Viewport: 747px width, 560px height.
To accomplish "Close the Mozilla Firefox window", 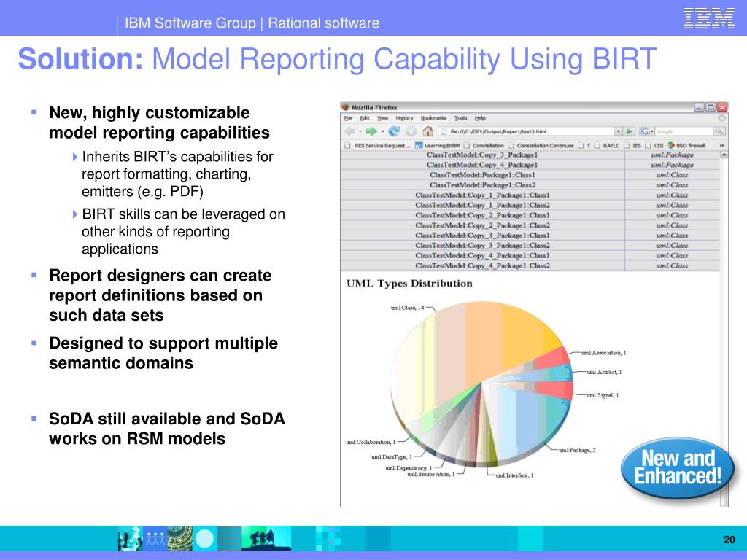I will click(x=722, y=107).
